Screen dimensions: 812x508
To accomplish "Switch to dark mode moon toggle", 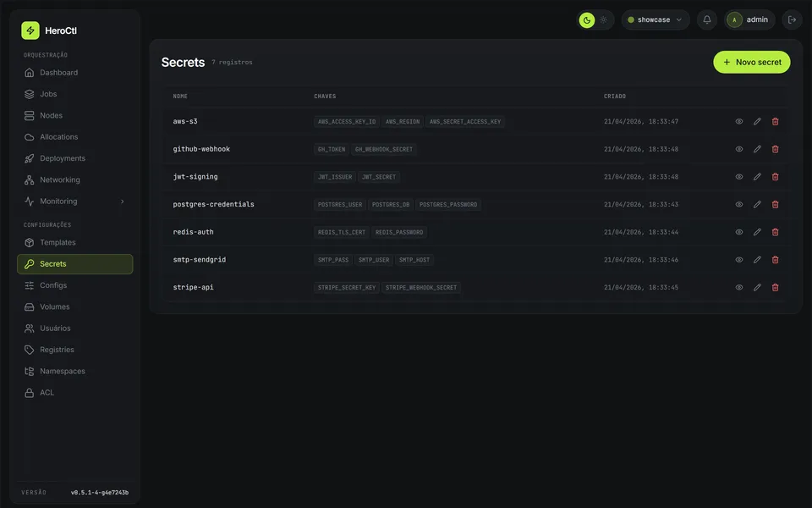I will click(587, 20).
